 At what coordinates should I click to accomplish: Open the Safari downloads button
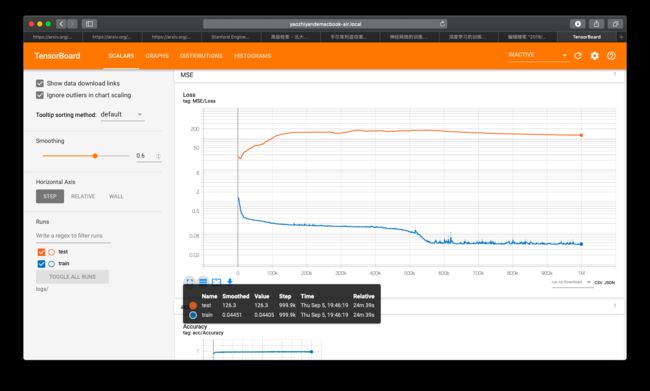[x=577, y=24]
